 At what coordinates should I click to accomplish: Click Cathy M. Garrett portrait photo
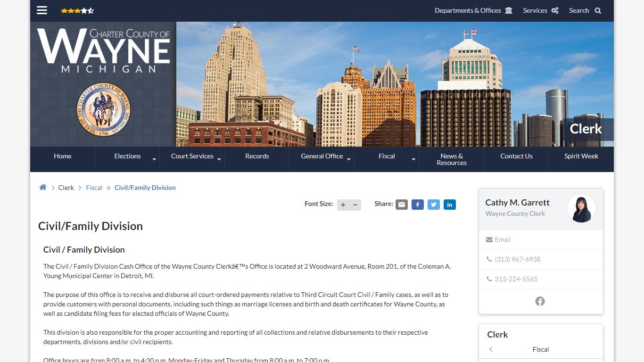(581, 208)
